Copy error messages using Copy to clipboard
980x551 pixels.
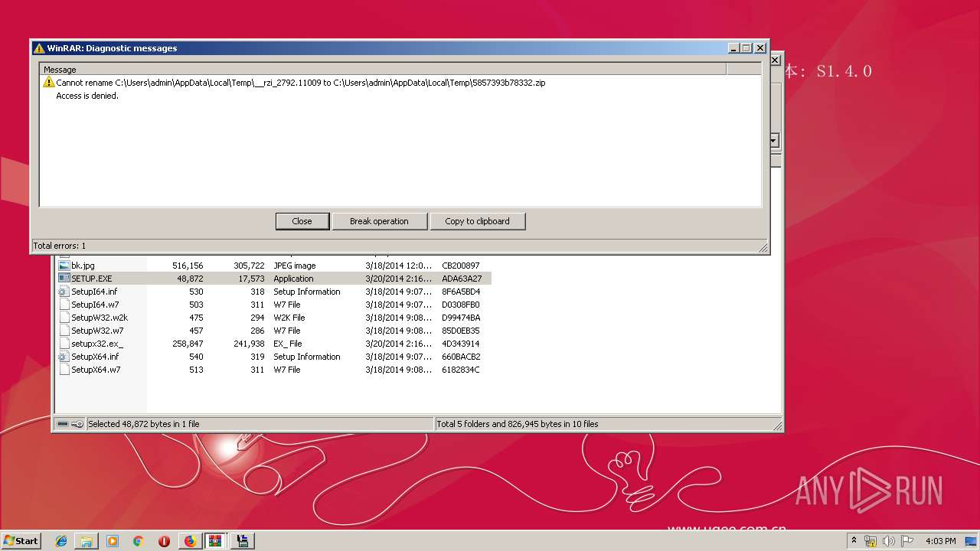point(477,221)
